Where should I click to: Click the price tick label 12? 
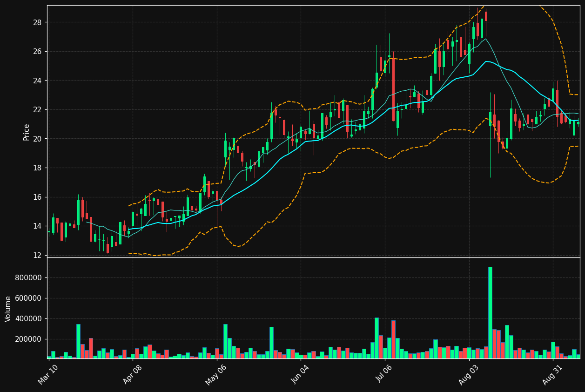[38, 255]
